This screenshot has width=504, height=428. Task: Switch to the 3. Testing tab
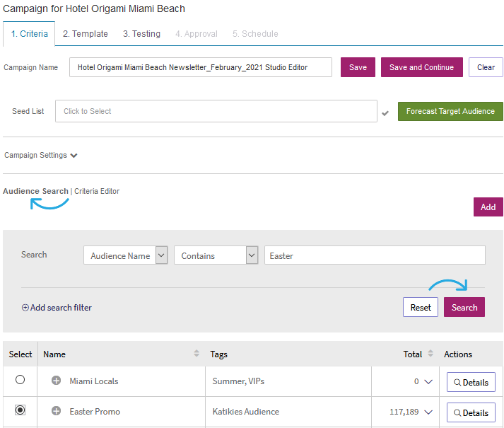(141, 34)
